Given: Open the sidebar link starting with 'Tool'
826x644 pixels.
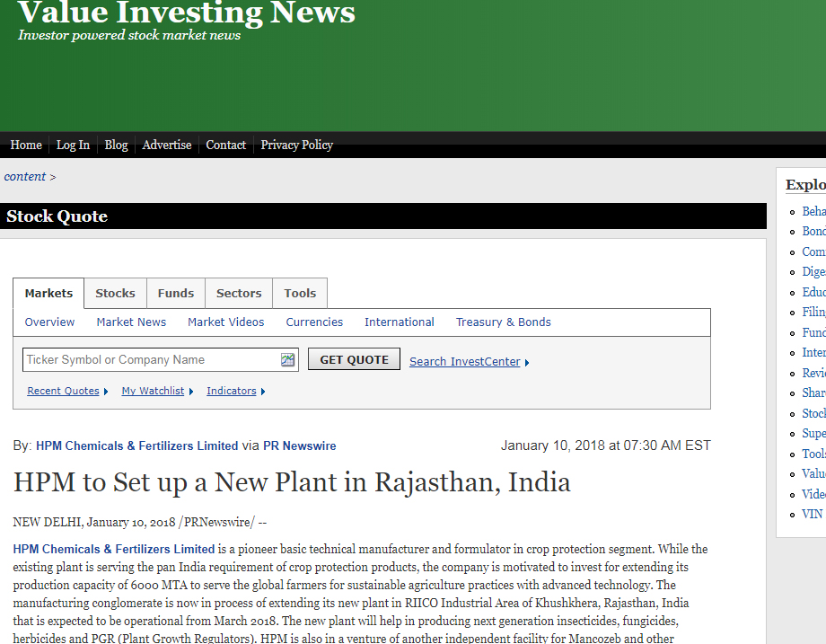Looking at the screenshot, I should tap(814, 454).
